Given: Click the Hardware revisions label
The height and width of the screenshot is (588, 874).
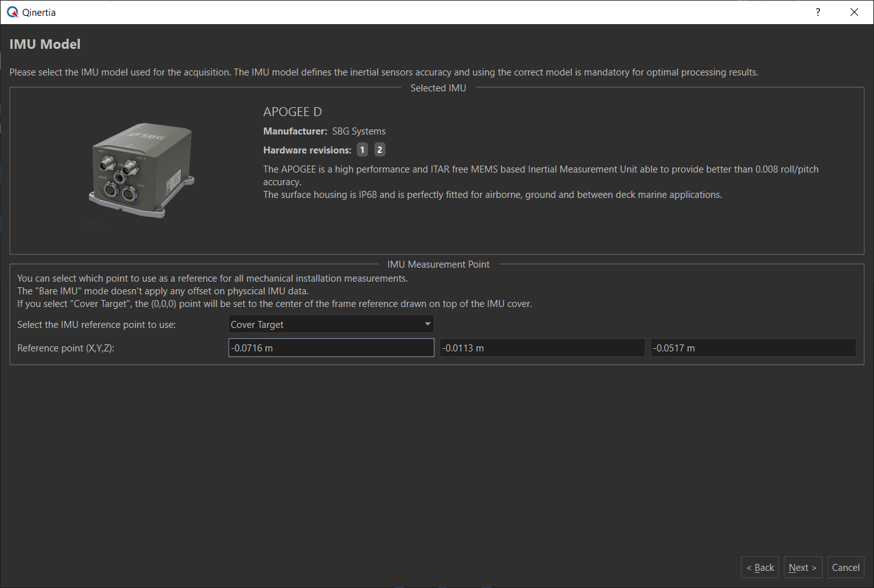Looking at the screenshot, I should (307, 150).
